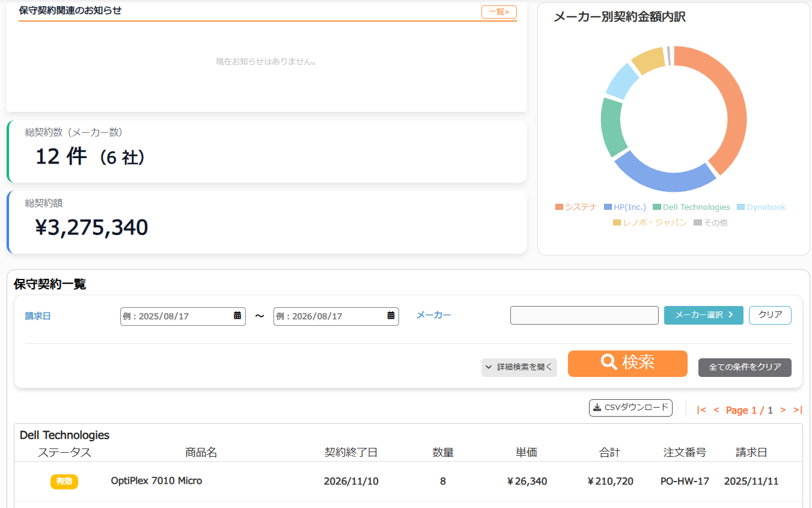Open calendar picker for start billing date

click(237, 316)
